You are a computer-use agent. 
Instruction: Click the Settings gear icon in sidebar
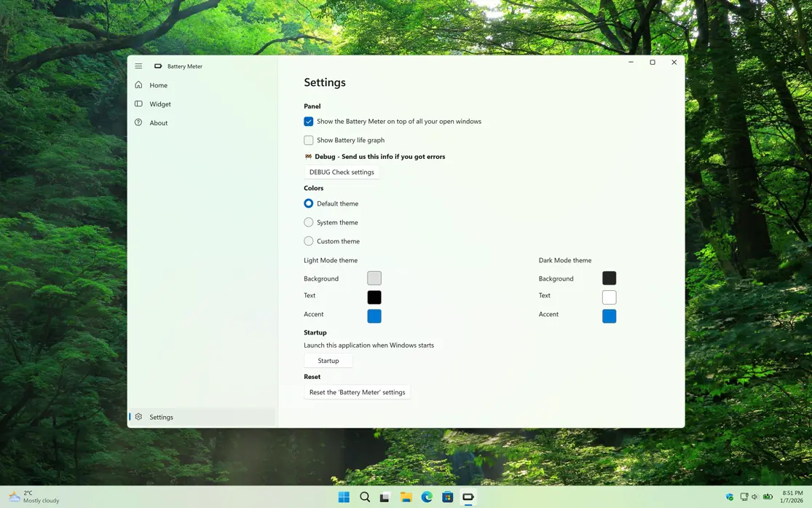pos(138,417)
